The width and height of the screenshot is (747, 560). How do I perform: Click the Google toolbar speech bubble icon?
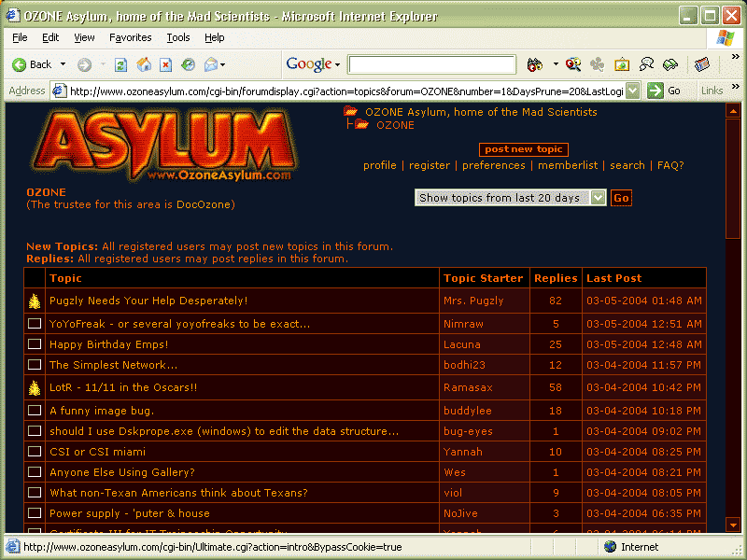point(646,64)
